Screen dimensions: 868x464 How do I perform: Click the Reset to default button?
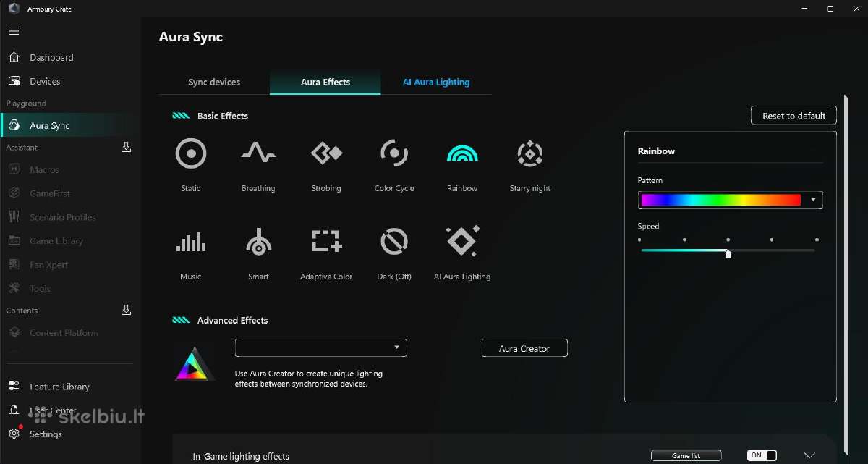793,116
